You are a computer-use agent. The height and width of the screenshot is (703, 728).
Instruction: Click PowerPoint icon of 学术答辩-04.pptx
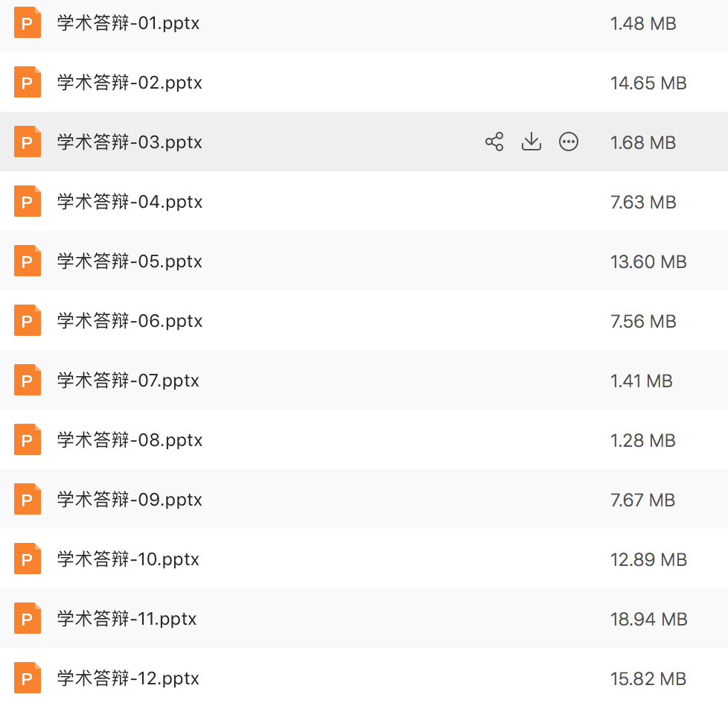28,201
